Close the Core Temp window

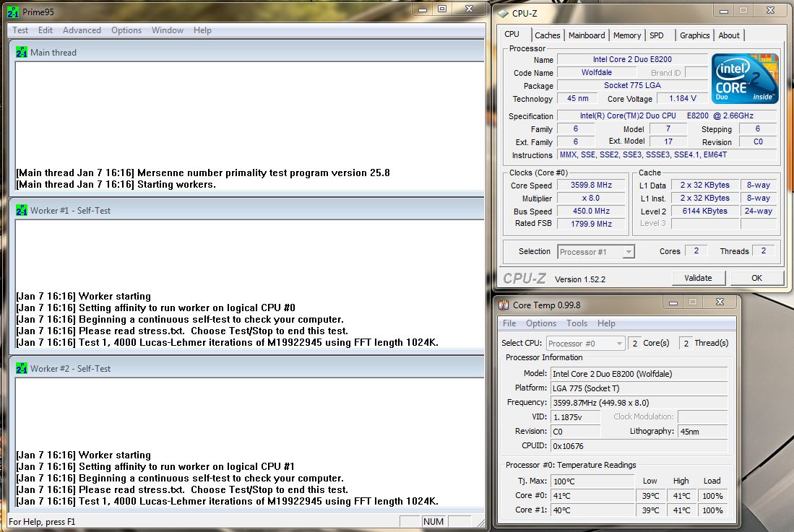(x=720, y=302)
